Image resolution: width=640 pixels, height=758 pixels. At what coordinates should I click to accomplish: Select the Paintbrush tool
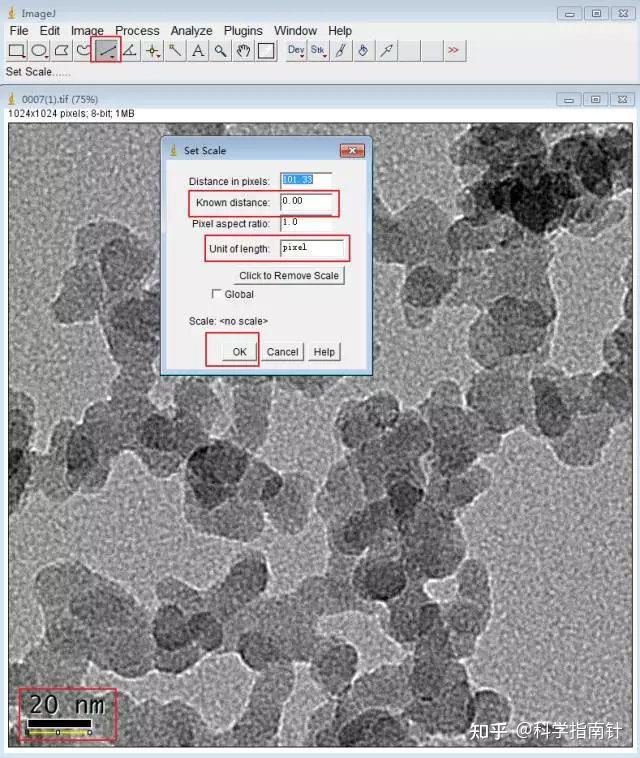coord(341,50)
